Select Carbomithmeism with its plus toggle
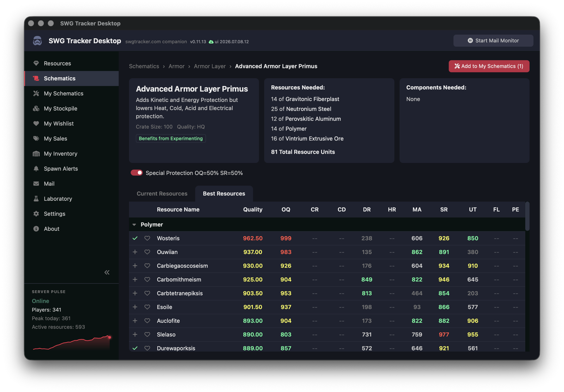Image resolution: width=564 pixels, height=392 pixels. coord(135,280)
